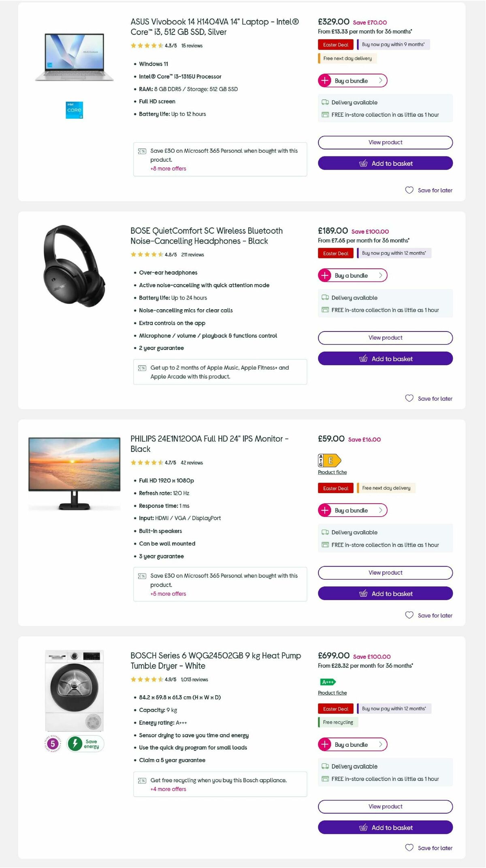
Task: Click the heart icon beside the Bosch dryer
Action: click(x=409, y=848)
